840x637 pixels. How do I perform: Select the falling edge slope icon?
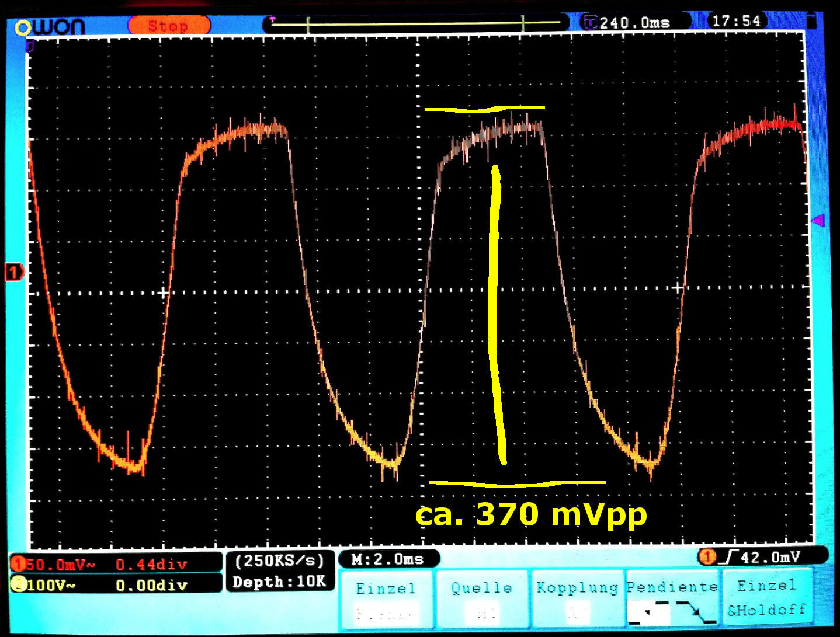point(695,612)
